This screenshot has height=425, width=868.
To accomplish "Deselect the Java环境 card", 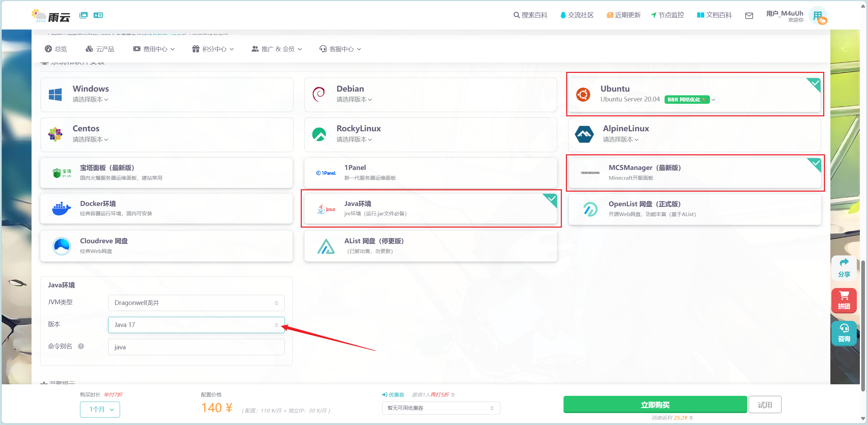I will pos(431,209).
